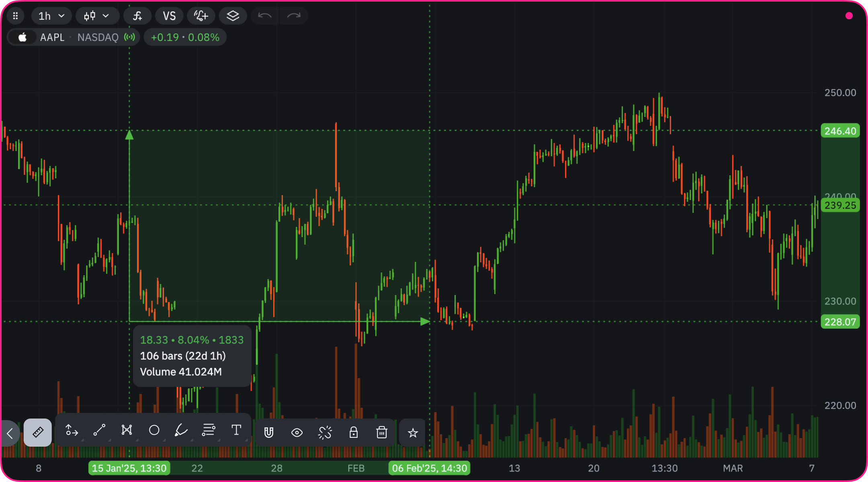Open the indicators fx button
This screenshot has width=868, height=482.
click(137, 16)
